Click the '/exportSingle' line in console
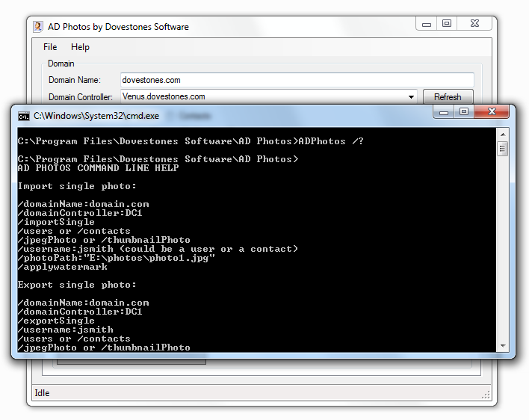The image size is (529, 420). pos(56,321)
